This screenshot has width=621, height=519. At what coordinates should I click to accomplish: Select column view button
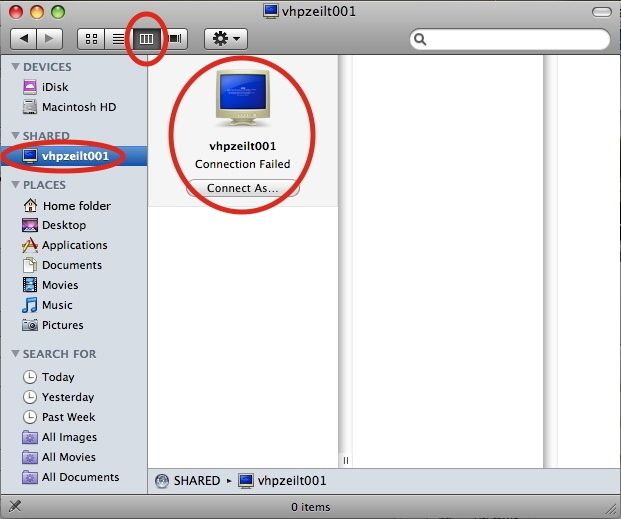(x=146, y=39)
